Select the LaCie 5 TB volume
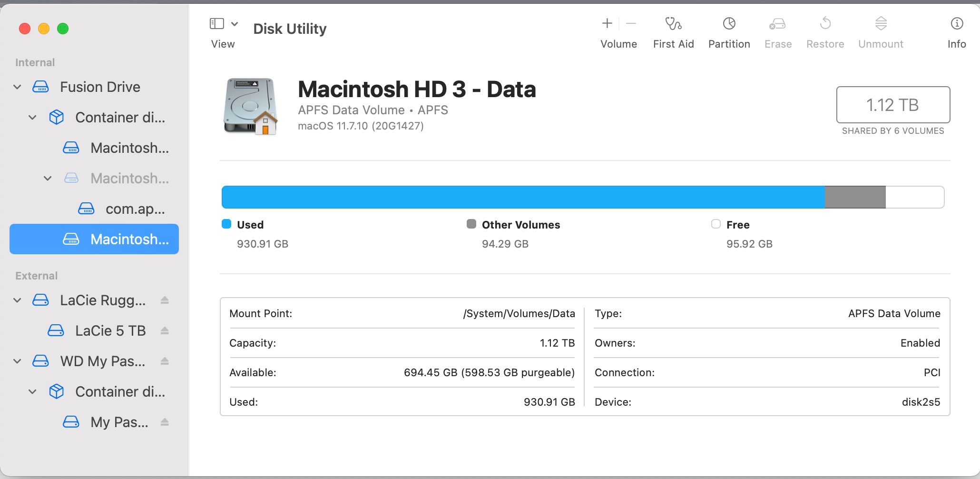The width and height of the screenshot is (980, 479). [x=94, y=331]
